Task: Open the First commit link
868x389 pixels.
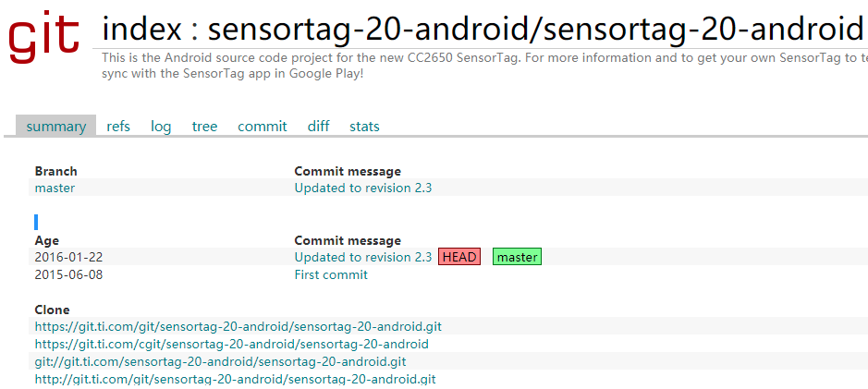Action: click(x=331, y=274)
